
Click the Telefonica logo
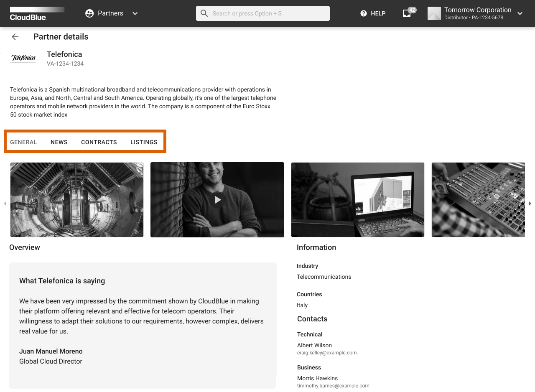tap(23, 58)
